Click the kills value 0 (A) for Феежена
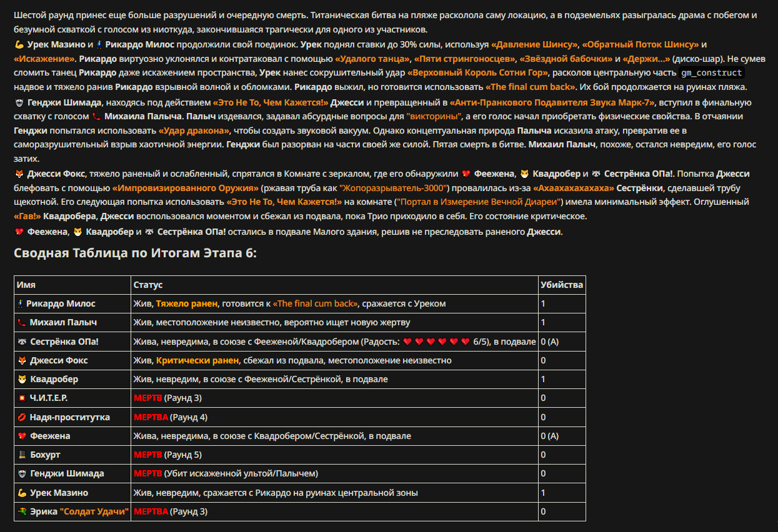The image size is (778, 532). pos(550,436)
